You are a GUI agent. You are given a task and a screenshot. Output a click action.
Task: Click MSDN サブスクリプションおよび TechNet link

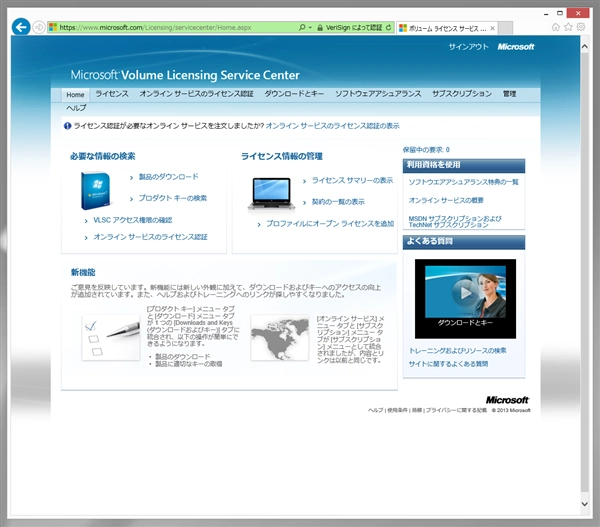455,222
